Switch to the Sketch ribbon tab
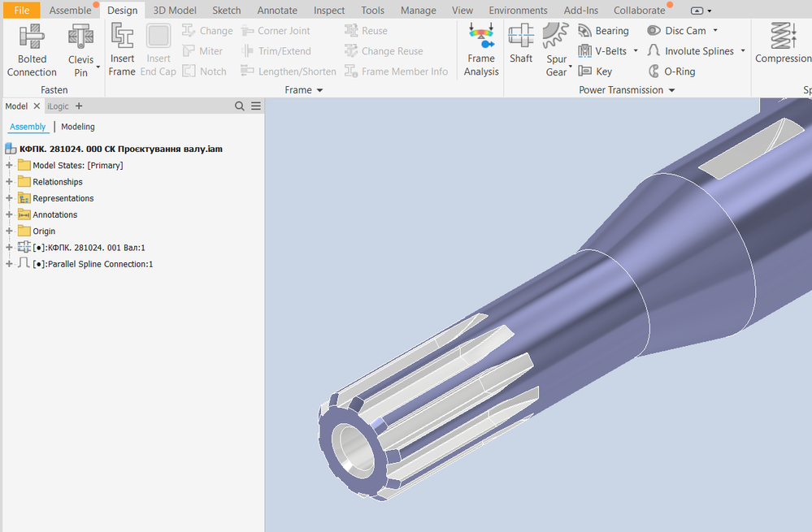 tap(226, 11)
